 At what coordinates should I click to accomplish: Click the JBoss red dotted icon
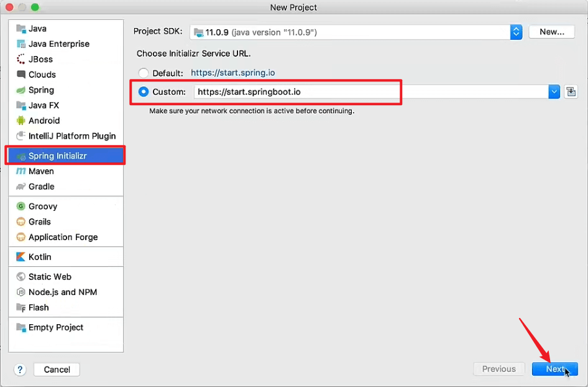pyautogui.click(x=21, y=59)
